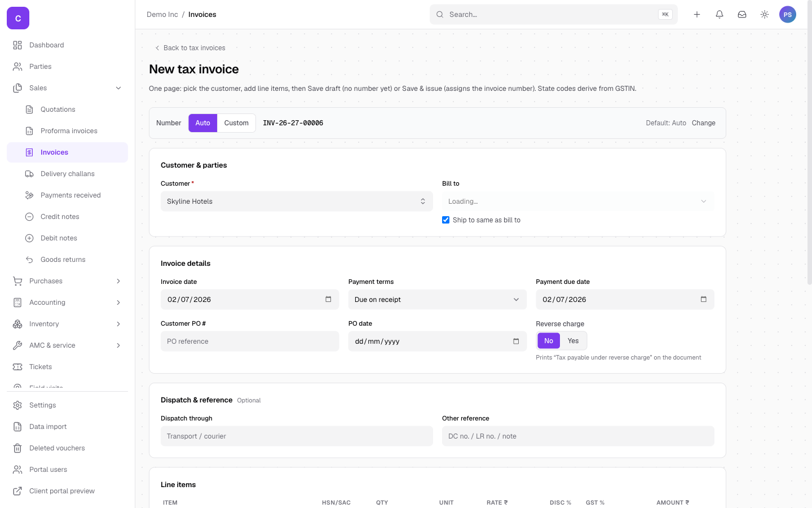Image resolution: width=812 pixels, height=508 pixels.
Task: Open Delivery challans in sidebar
Action: click(x=68, y=174)
